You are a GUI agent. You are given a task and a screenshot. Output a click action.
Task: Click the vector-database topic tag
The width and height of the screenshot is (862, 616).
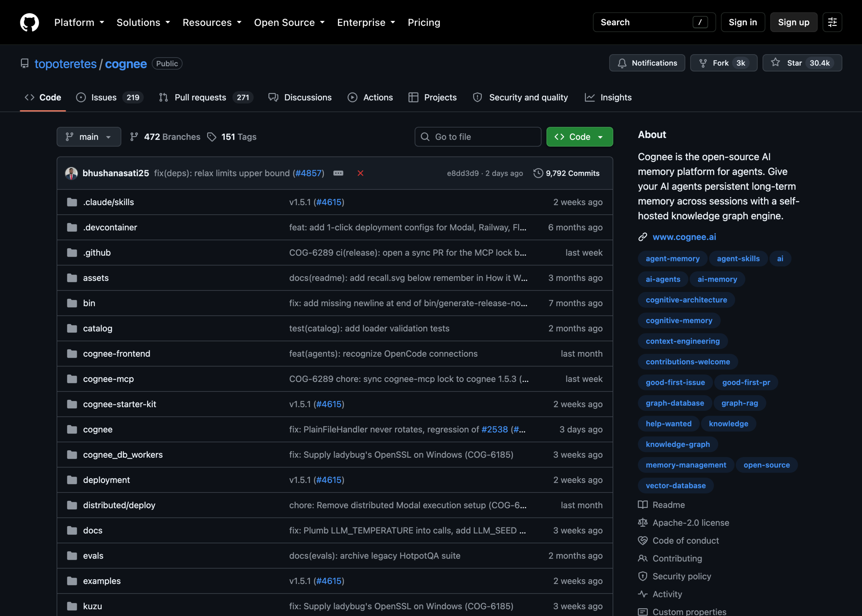pos(675,486)
